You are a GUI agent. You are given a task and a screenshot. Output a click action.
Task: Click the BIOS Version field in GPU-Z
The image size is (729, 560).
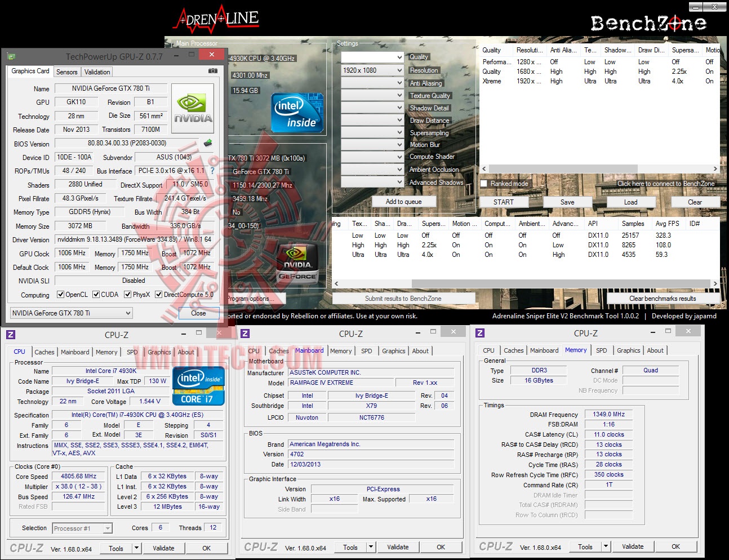point(127,143)
